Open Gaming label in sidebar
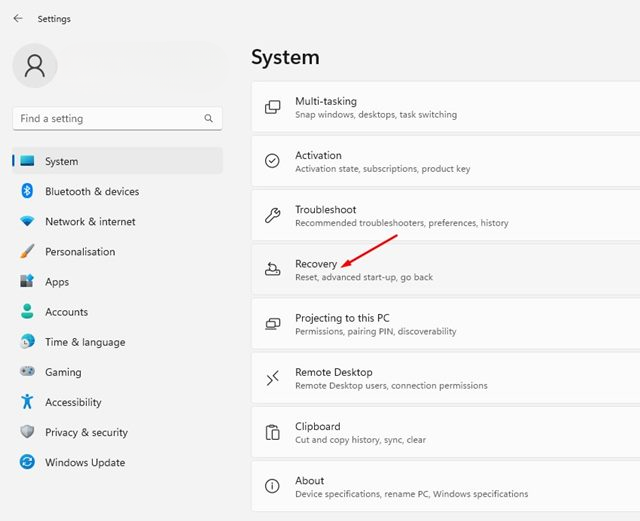The image size is (640, 521). pos(63,372)
